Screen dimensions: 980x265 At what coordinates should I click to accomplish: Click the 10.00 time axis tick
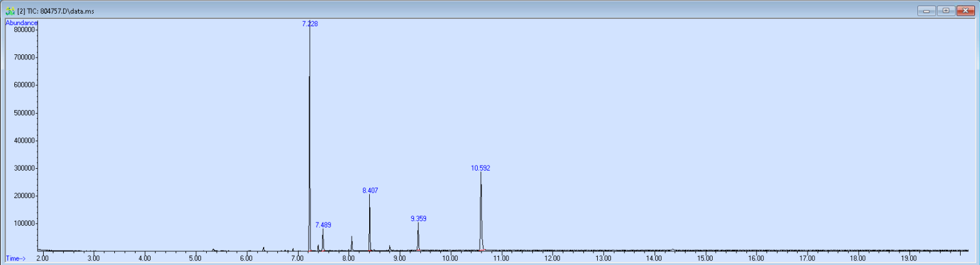coord(450,258)
